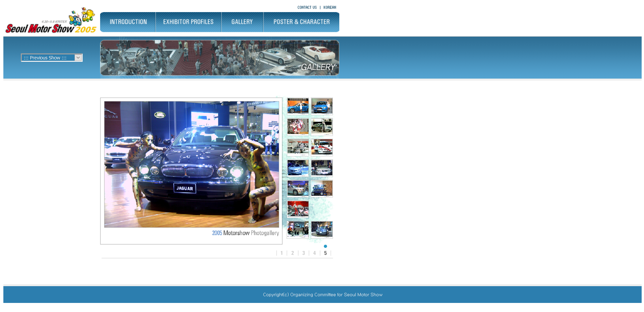Select the pink tilted-frame display thumbnail
This screenshot has height=312, width=644.
[298, 127]
